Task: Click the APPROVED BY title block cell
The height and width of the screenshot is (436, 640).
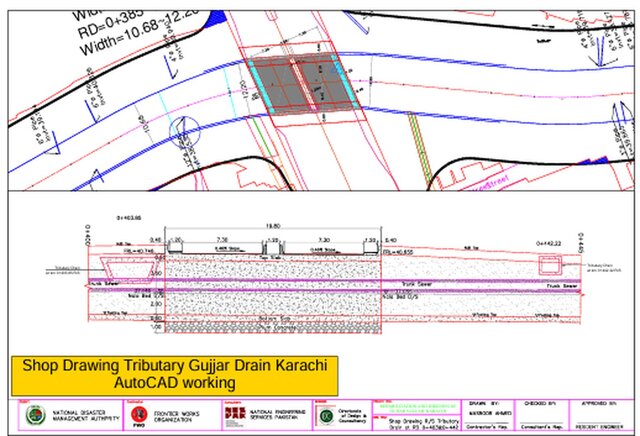Action: tap(600, 406)
